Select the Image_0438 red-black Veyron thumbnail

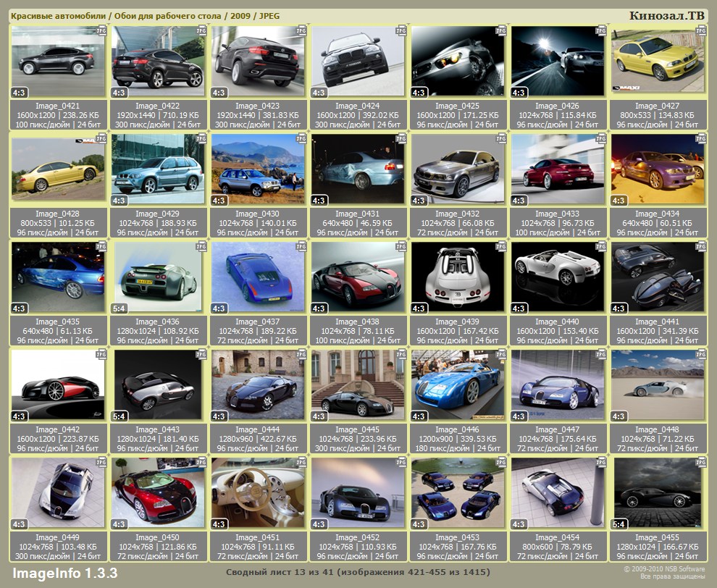pos(358,277)
